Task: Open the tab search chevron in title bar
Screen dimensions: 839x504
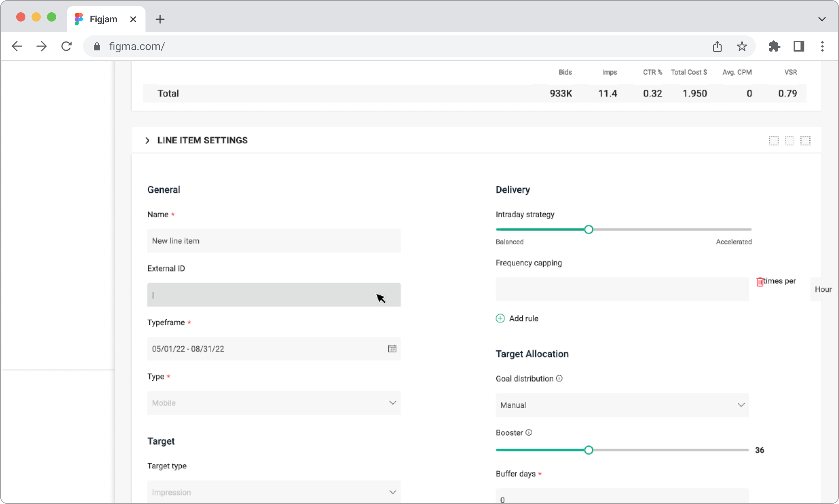Action: click(822, 19)
